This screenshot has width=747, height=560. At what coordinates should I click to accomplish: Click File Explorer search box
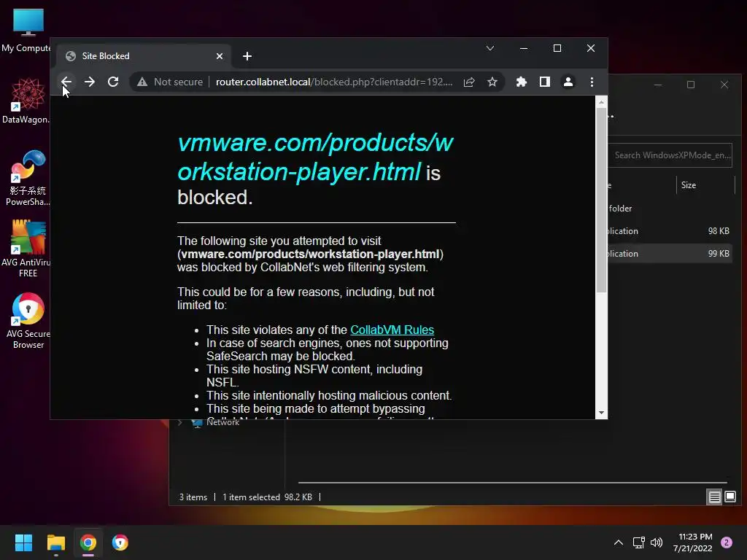coord(670,155)
